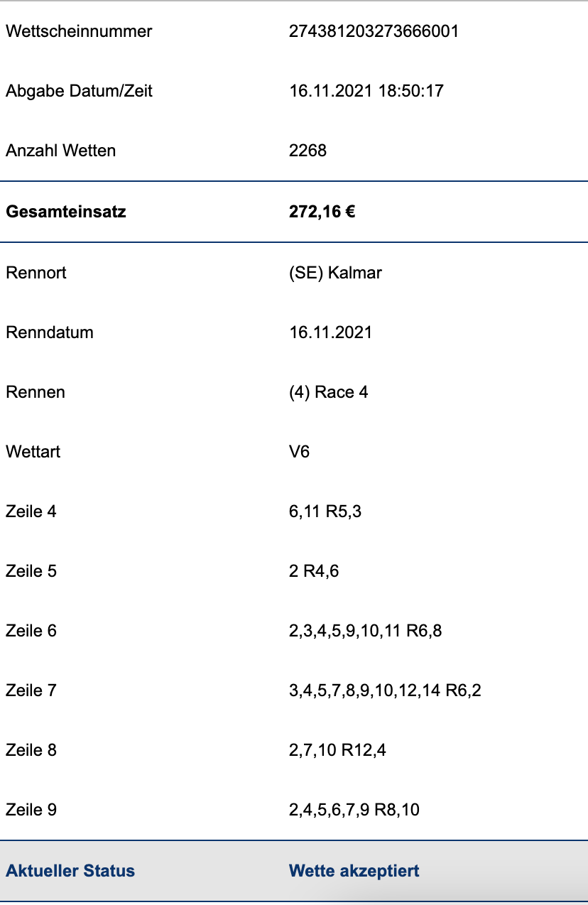Click the Wettart value V6

pyautogui.click(x=300, y=452)
